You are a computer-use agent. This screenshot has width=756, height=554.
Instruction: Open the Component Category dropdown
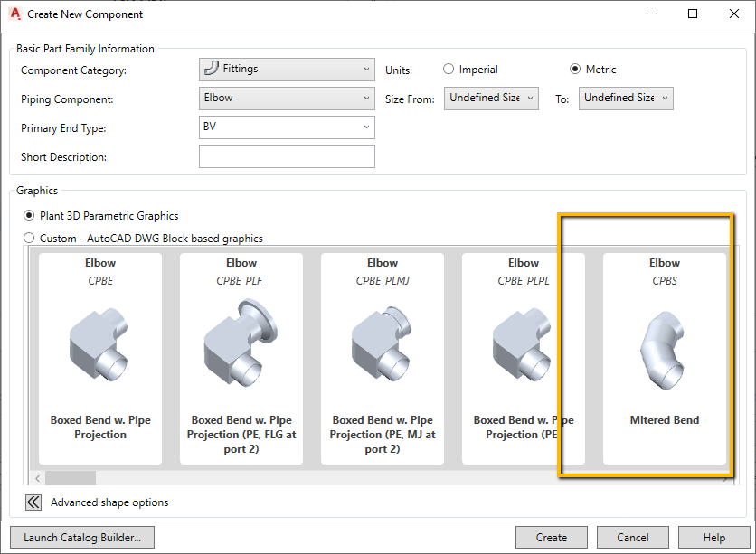(x=367, y=69)
